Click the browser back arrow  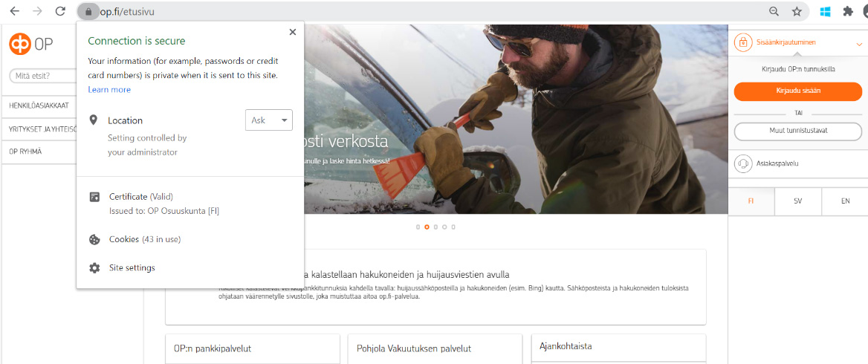pyautogui.click(x=15, y=11)
